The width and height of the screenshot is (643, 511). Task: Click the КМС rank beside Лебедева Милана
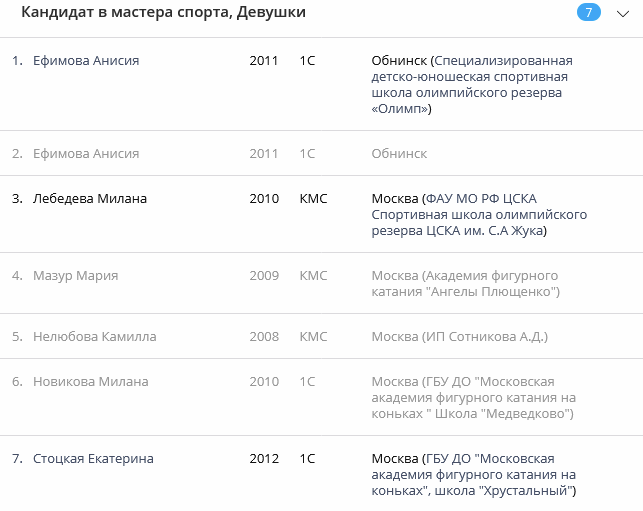tap(313, 199)
